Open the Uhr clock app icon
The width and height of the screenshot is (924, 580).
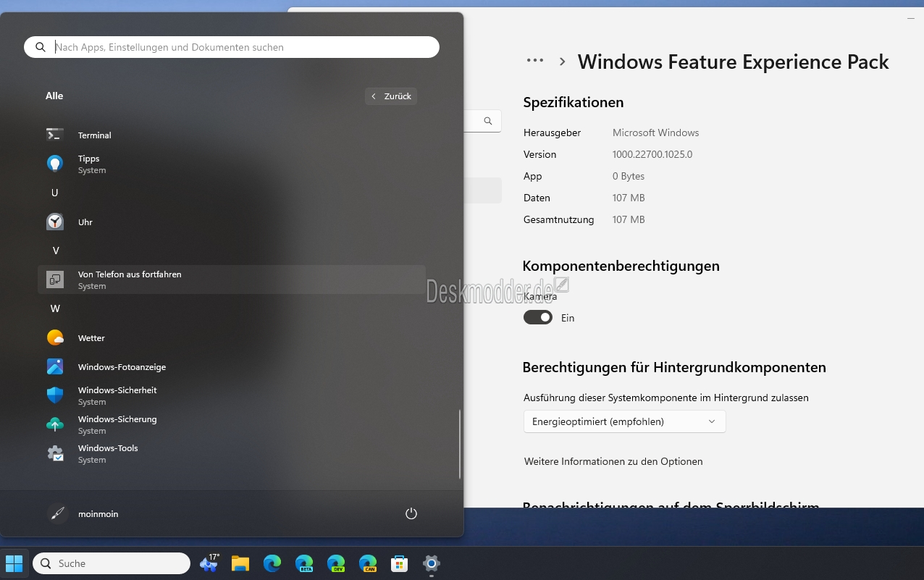point(55,222)
